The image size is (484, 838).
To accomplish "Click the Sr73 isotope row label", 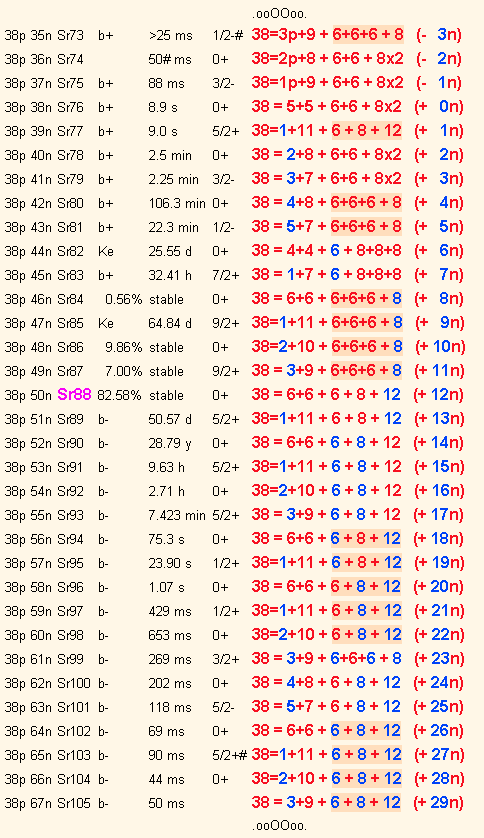I will click(71, 36).
